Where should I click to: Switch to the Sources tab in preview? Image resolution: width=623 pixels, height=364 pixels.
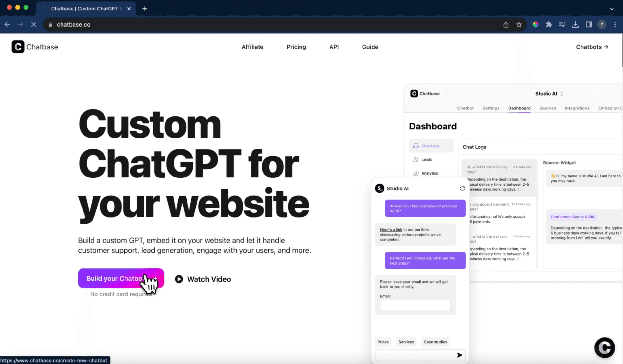[548, 108]
